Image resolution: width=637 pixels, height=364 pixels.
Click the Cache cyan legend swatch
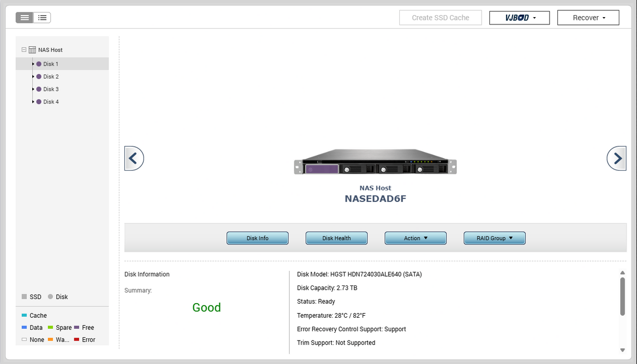pos(24,315)
